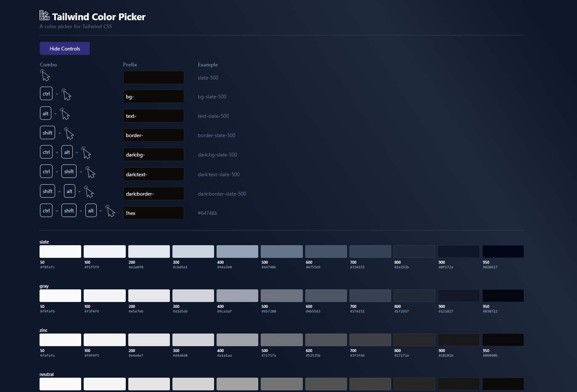Choose the zinc 700 swatch

pyautogui.click(x=370, y=340)
